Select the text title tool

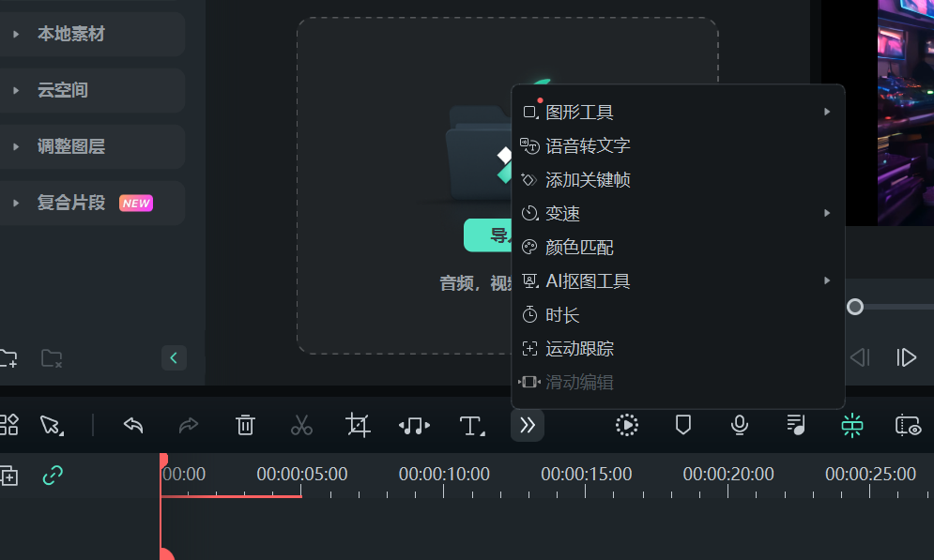point(472,425)
